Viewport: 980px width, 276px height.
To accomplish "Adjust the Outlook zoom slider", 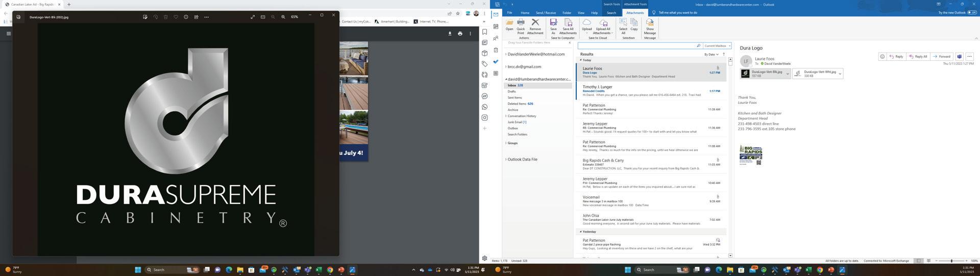I will tap(951, 261).
